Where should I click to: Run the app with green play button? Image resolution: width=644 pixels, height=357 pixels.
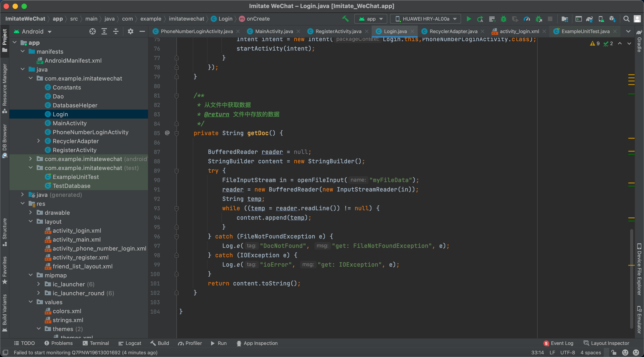click(469, 19)
